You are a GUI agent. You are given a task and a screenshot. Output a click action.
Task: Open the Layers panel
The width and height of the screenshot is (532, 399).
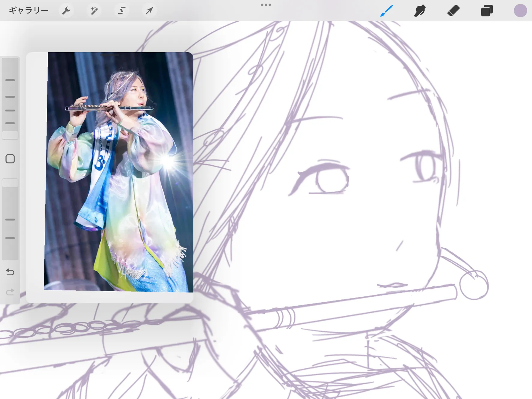[487, 11]
